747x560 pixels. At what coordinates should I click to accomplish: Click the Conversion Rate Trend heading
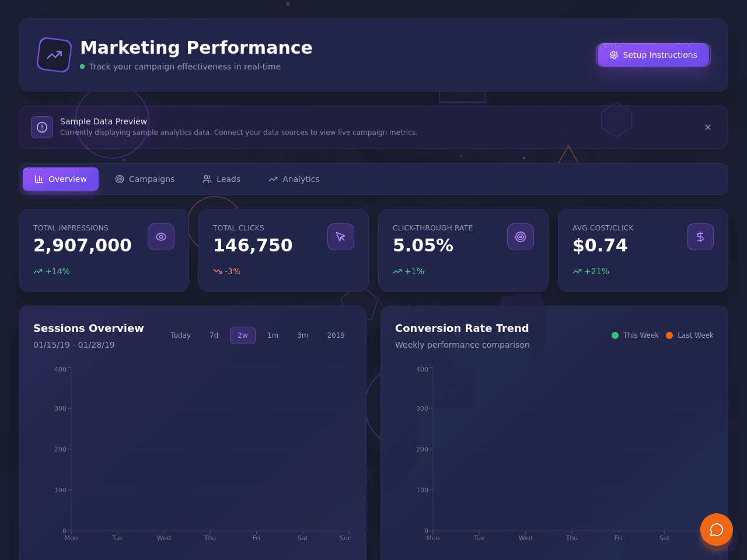pyautogui.click(x=462, y=328)
